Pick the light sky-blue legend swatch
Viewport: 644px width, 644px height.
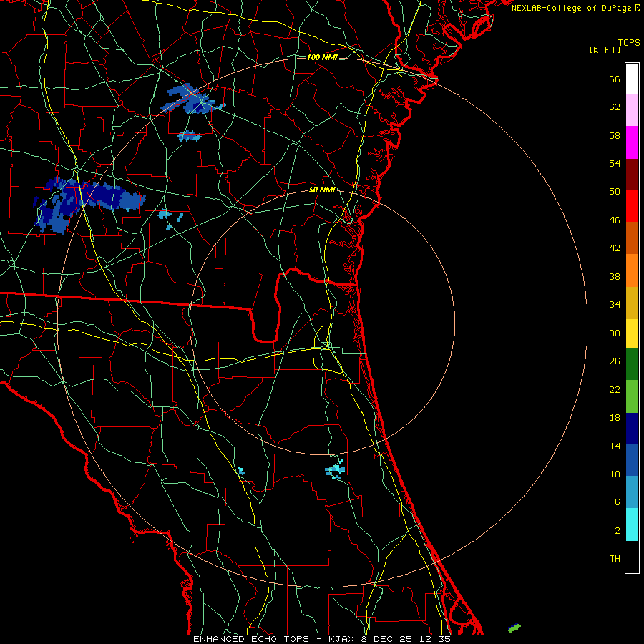pos(632,492)
